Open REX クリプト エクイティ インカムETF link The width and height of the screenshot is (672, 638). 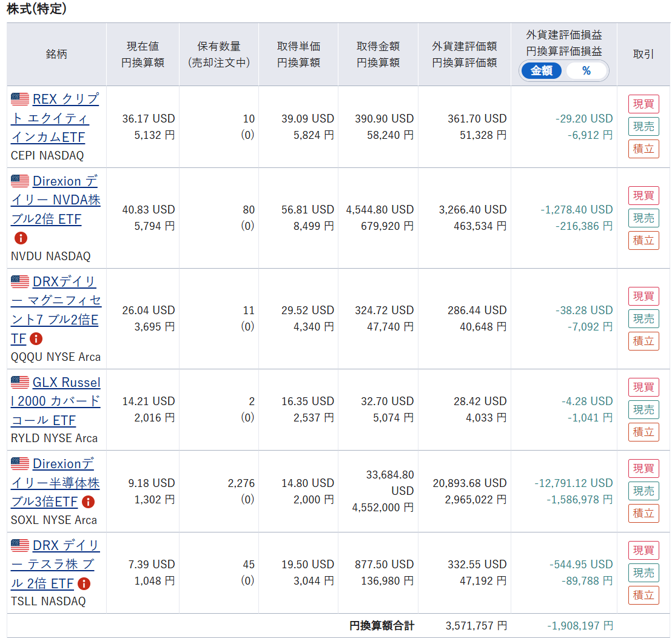55,118
